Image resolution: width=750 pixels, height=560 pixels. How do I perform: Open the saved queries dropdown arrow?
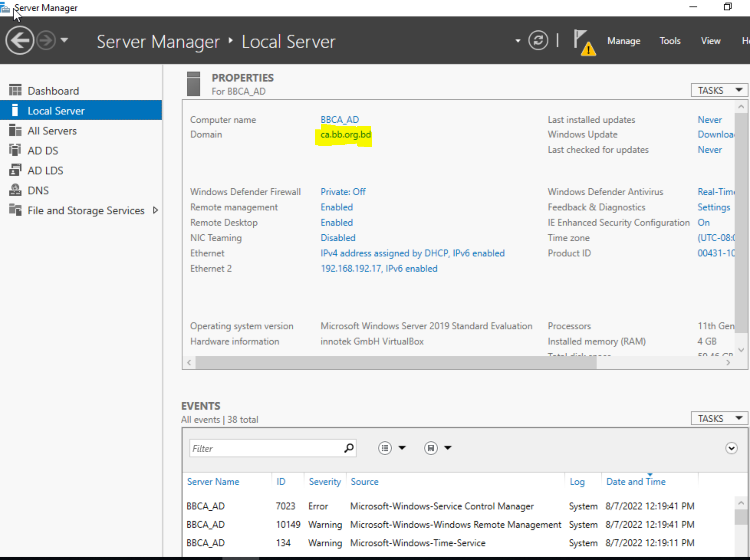coord(448,448)
